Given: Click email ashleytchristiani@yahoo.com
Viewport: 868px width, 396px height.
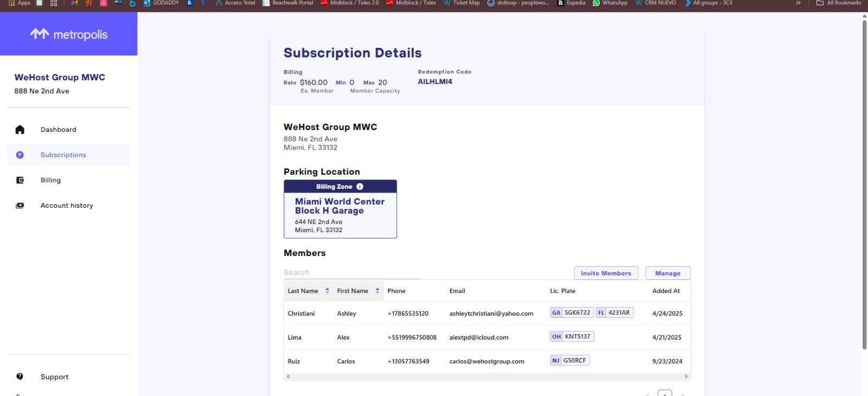Looking at the screenshot, I should (491, 314).
